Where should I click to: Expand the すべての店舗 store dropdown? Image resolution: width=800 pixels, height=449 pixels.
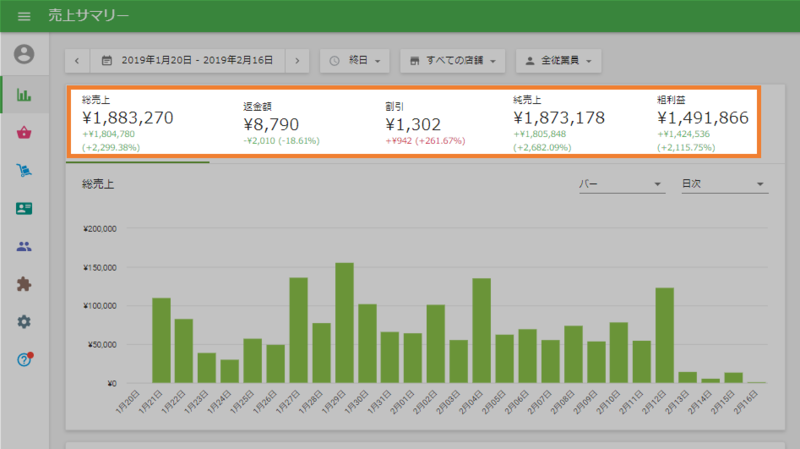point(452,61)
